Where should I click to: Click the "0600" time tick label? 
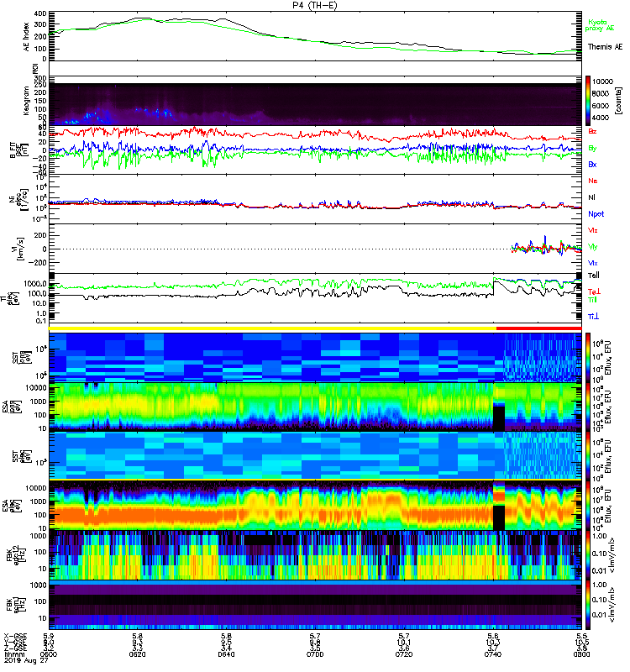coord(49,654)
